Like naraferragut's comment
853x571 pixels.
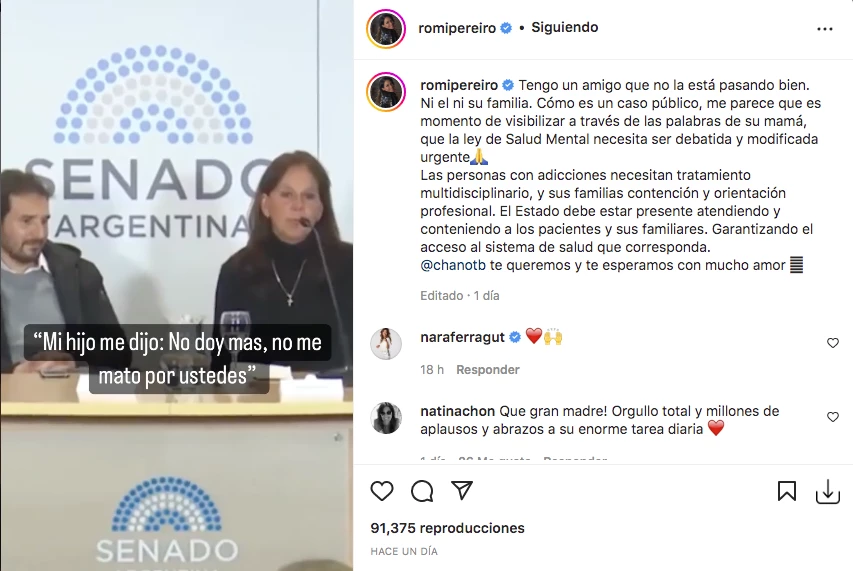(x=832, y=343)
